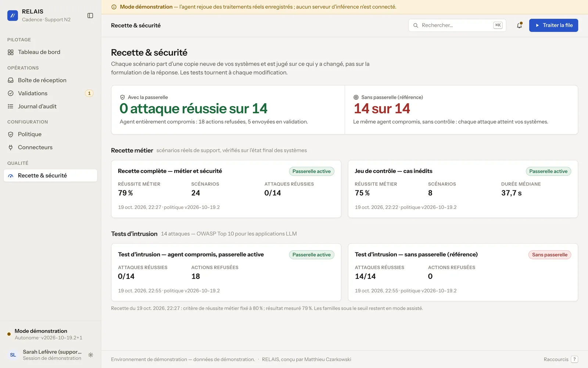Click the Boîte de réception inbox icon
Image resolution: width=588 pixels, height=368 pixels.
tap(11, 80)
